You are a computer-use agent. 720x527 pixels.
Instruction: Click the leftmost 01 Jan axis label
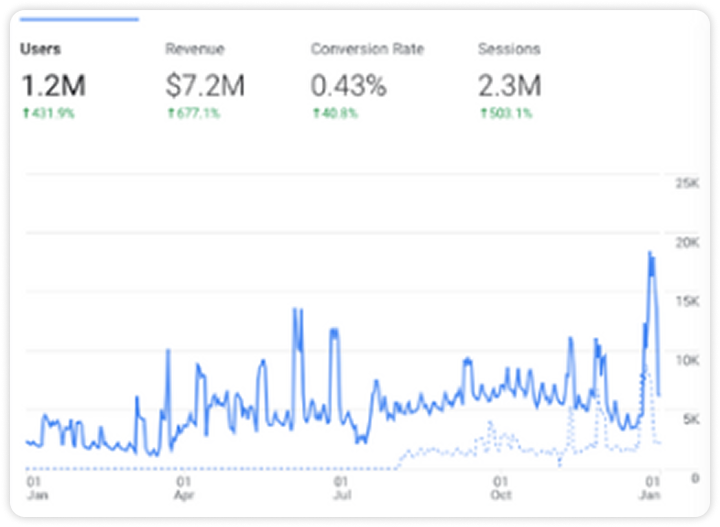(x=34, y=488)
